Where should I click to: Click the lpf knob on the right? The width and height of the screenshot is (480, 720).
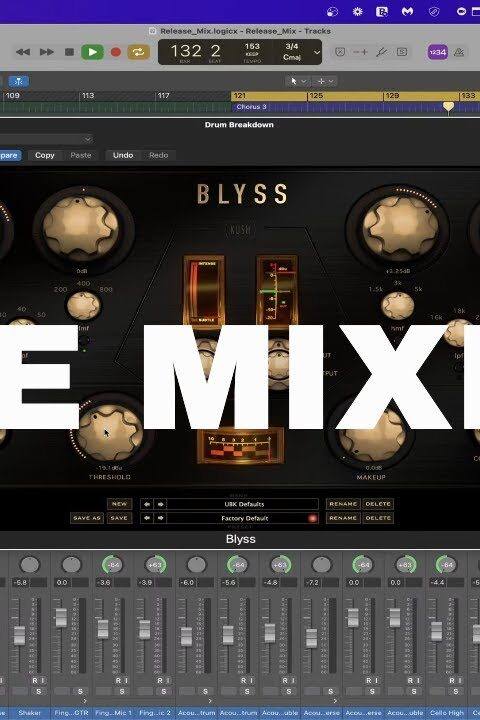(459, 333)
